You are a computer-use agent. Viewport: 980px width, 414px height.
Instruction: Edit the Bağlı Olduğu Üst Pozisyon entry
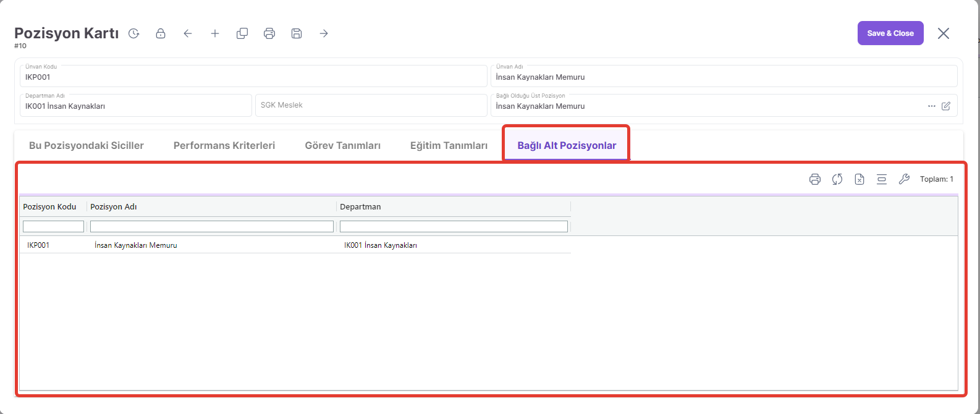(946, 106)
